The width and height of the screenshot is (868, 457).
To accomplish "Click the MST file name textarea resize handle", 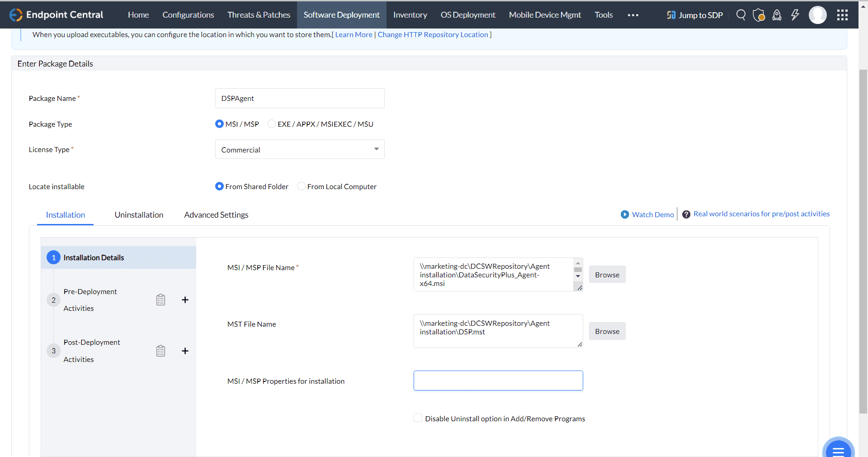I will point(579,344).
